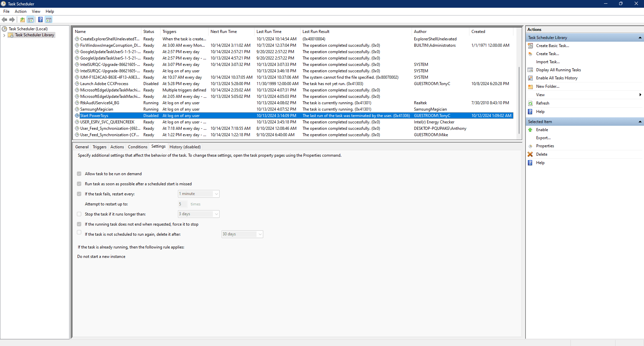Image resolution: width=644 pixels, height=346 pixels.
Task: Sort tasks by the Next Run Time header
Action: tap(231, 32)
